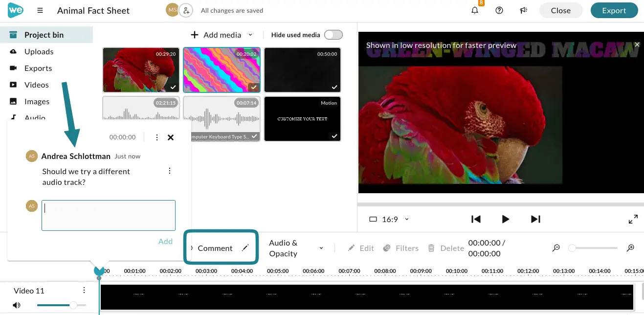The height and width of the screenshot is (315, 644).
Task: Open the Videos section
Action: coord(37,85)
